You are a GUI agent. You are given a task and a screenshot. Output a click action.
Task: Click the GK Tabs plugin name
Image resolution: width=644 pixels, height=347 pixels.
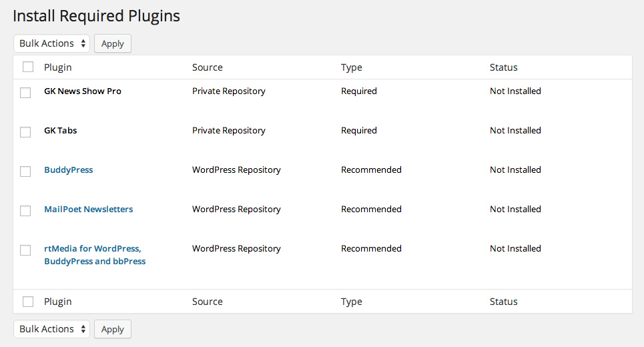pyautogui.click(x=60, y=131)
